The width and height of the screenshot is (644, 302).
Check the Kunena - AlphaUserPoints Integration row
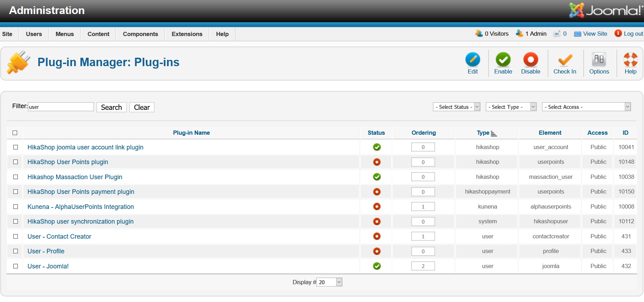(x=15, y=206)
